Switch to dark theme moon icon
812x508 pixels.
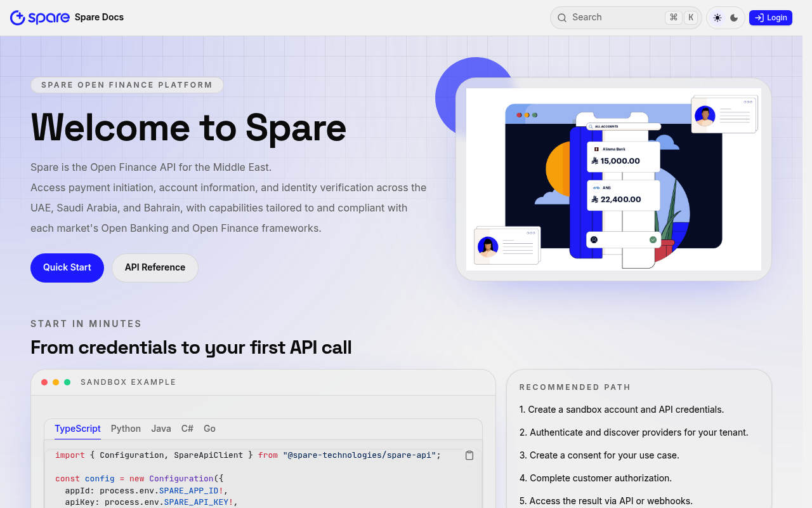(x=734, y=18)
